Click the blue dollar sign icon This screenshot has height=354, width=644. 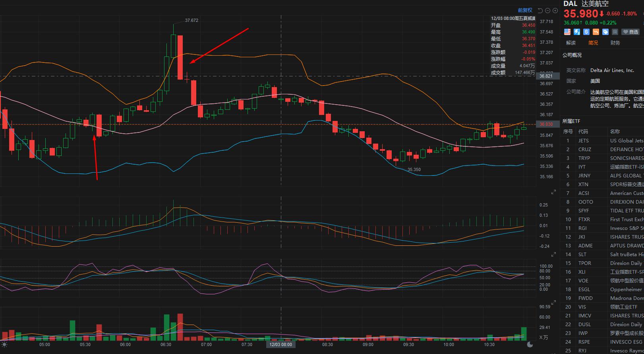pyautogui.click(x=586, y=32)
